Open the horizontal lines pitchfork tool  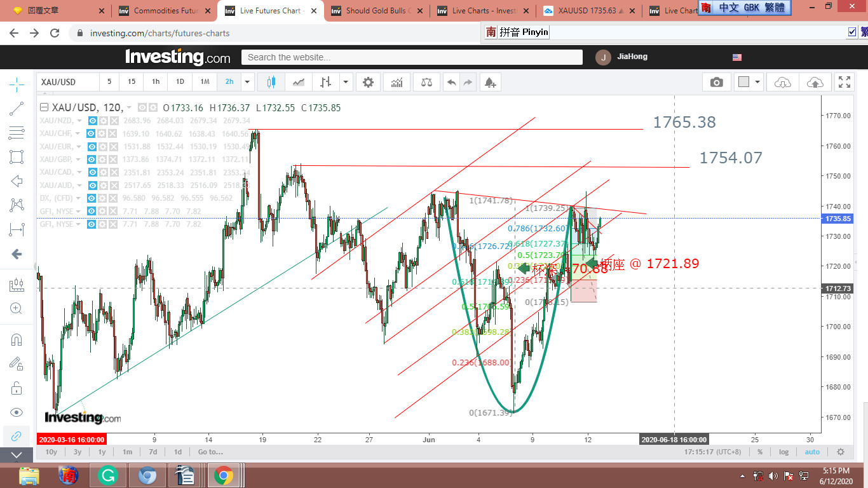point(17,133)
